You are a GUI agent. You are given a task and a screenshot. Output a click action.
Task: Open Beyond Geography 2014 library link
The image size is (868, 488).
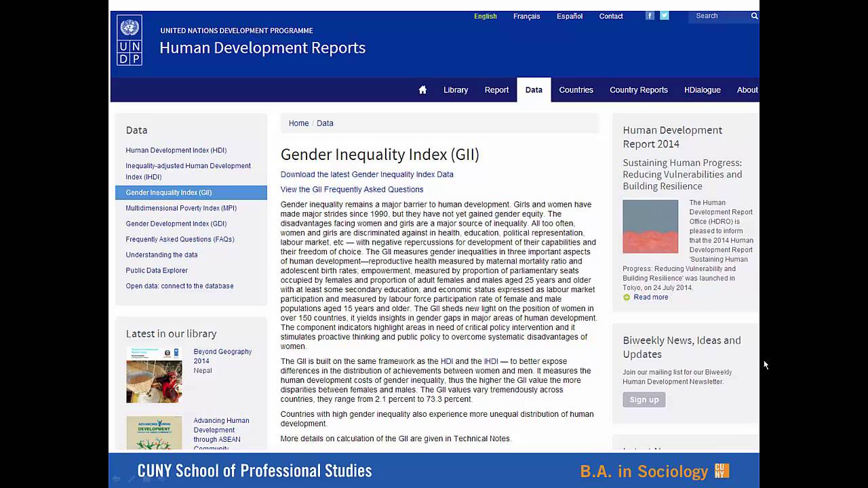pyautogui.click(x=222, y=357)
